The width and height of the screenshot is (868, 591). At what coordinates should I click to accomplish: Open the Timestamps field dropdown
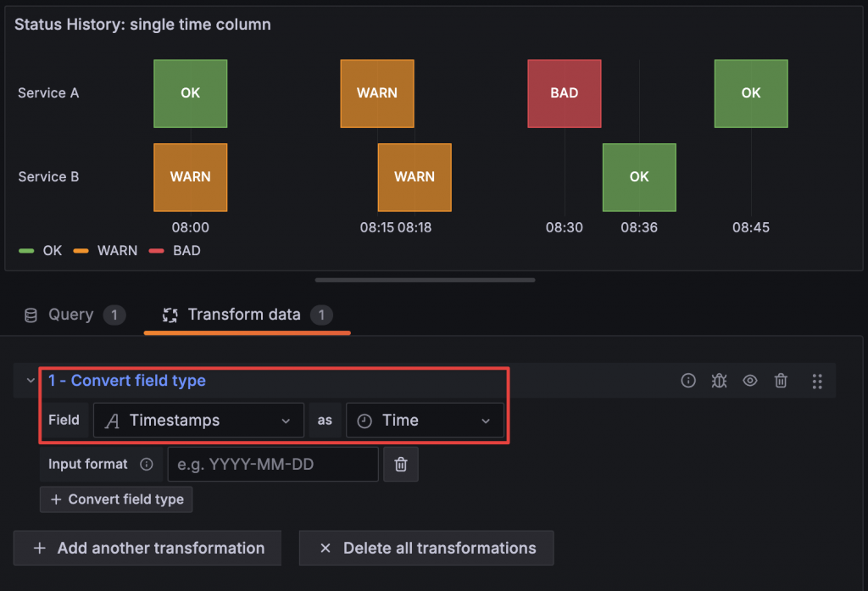198,421
